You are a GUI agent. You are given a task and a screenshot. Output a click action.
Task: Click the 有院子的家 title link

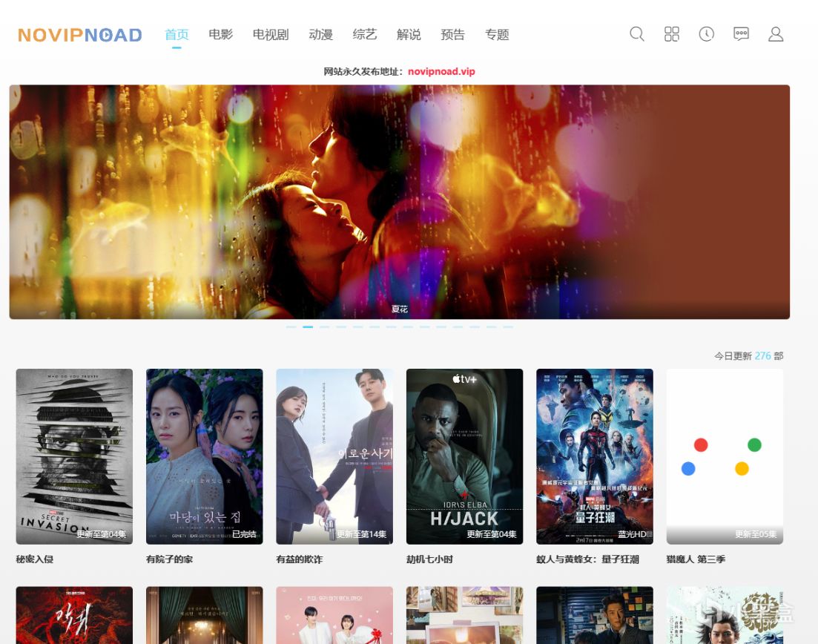(x=170, y=559)
